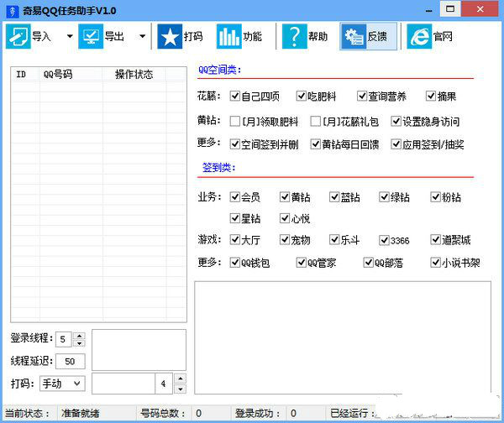Uncheck 粉钻 checkbox
This screenshot has width=504, height=423.
click(435, 196)
